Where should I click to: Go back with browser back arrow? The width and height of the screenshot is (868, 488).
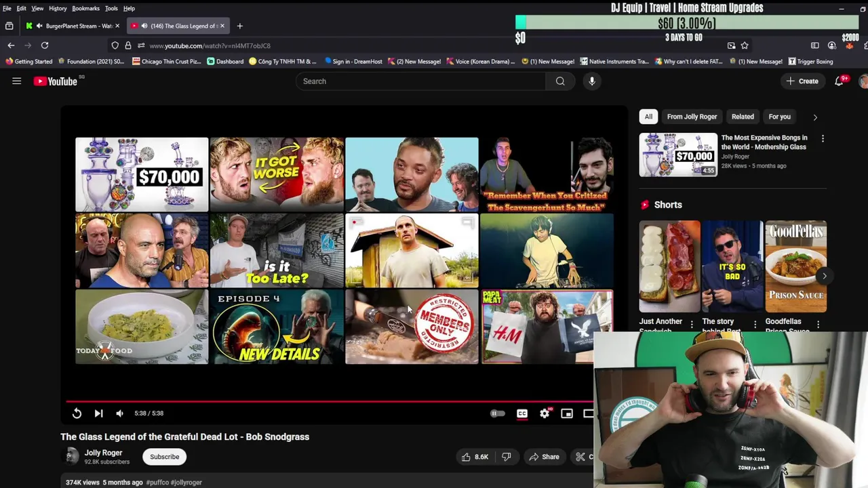coord(11,45)
